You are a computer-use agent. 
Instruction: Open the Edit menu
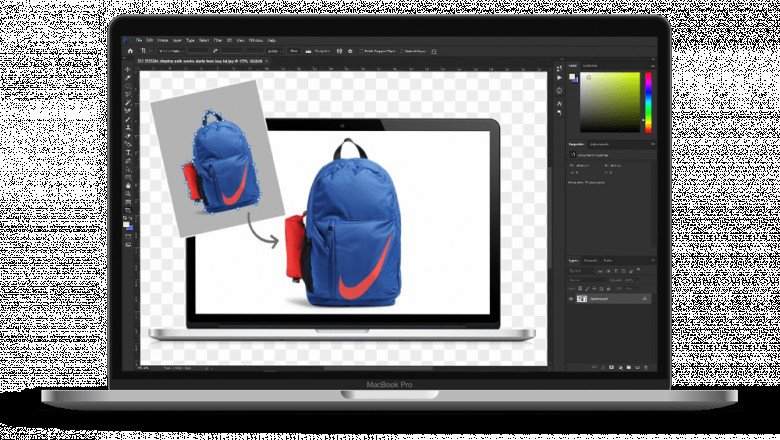click(x=150, y=40)
